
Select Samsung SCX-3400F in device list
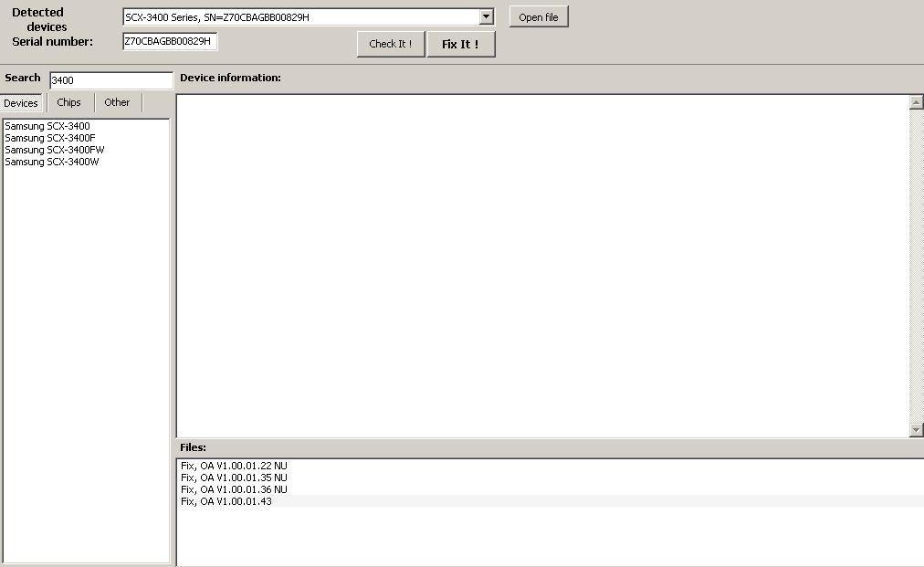[50, 138]
